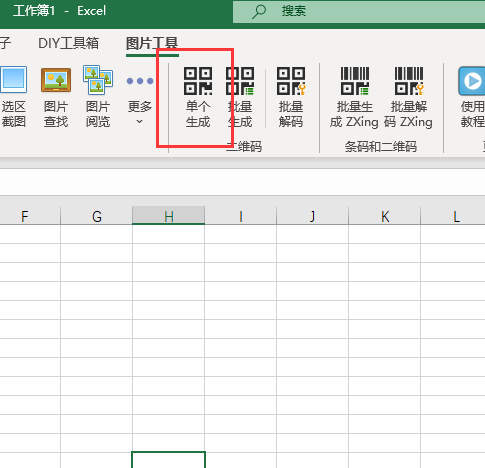The height and width of the screenshot is (468, 485).
Task: Select the 图片工具 ribbon tab
Action: click(152, 43)
